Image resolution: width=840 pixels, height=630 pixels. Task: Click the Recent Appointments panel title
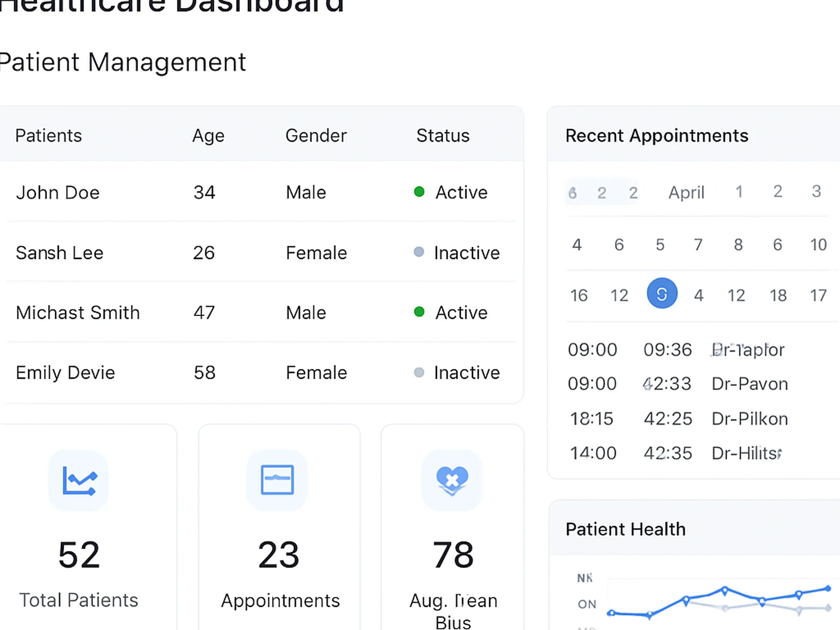pos(656,135)
